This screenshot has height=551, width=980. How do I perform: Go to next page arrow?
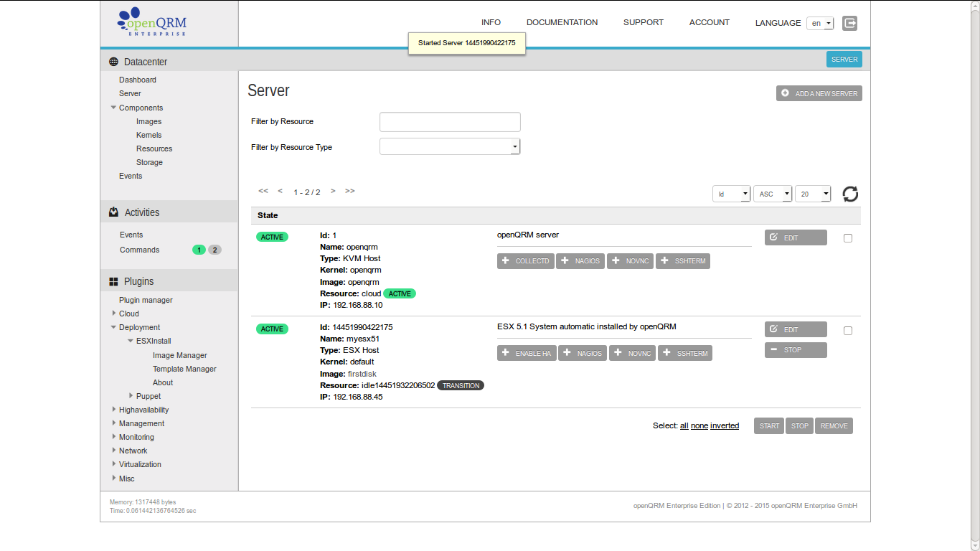(333, 191)
